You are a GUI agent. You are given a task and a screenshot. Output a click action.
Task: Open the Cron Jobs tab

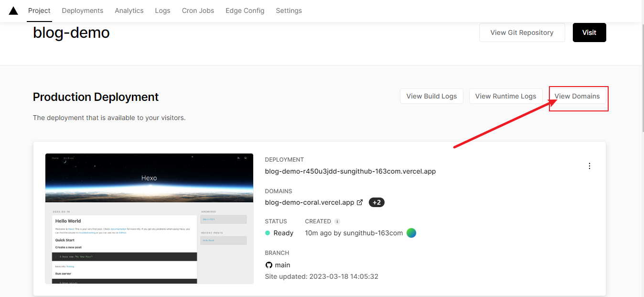pos(198,11)
